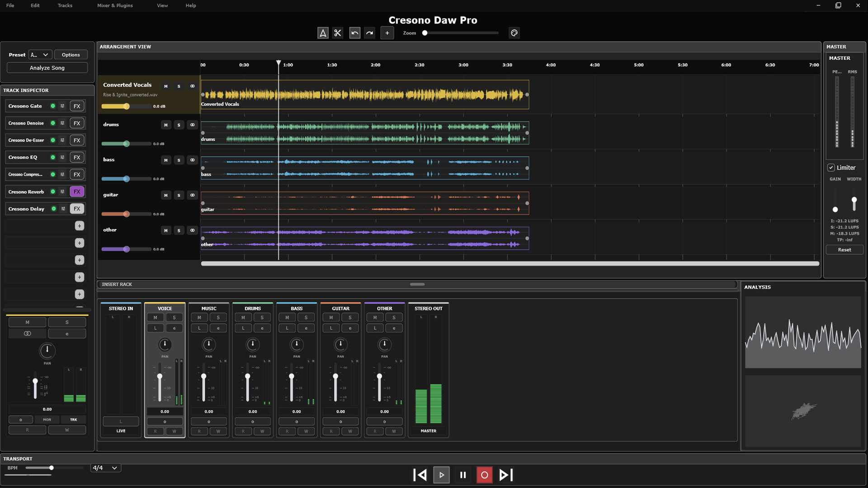Click the plus add track icon

[387, 33]
